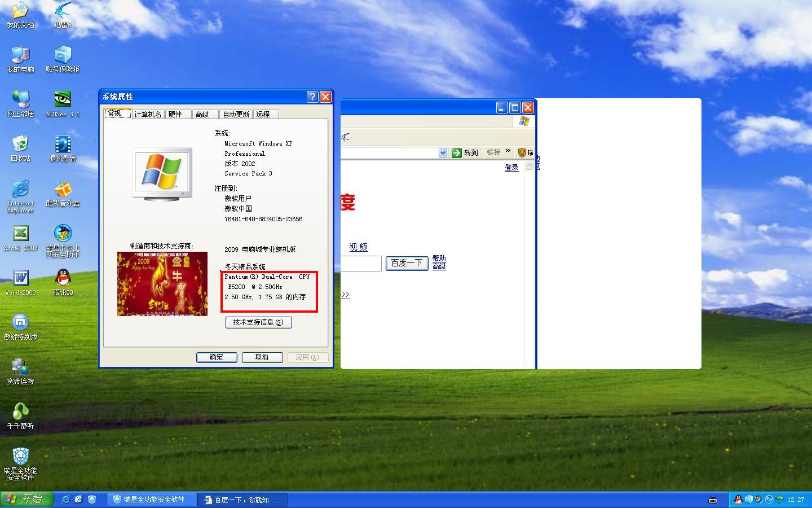This screenshot has height=508, width=812.
Task: Click the Thunder bird icon in browser toolbar
Action: (346, 137)
